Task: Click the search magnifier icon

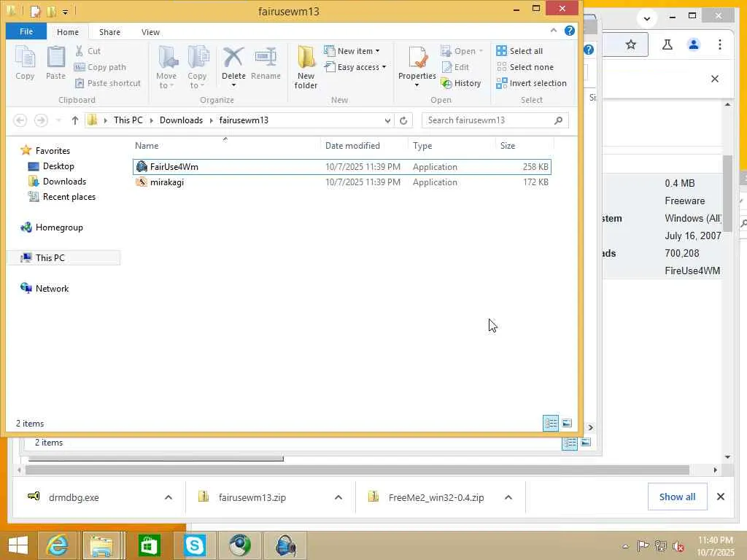Action: tap(558, 120)
